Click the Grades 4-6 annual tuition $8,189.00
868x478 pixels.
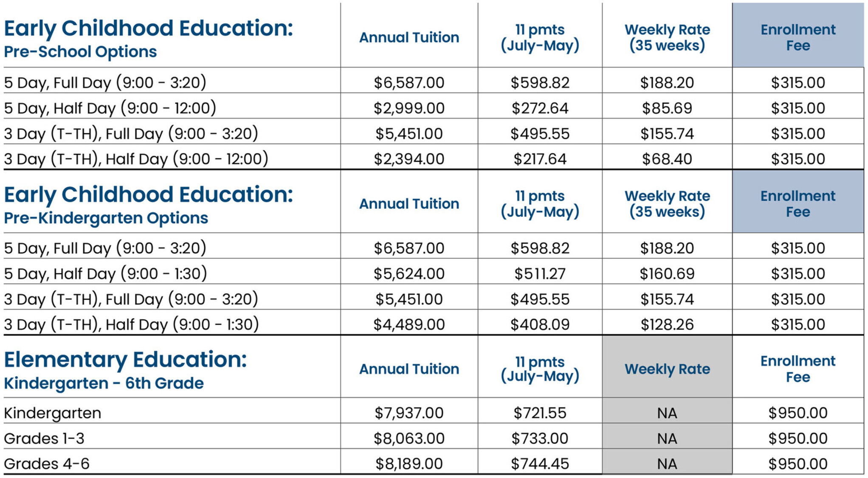409,464
